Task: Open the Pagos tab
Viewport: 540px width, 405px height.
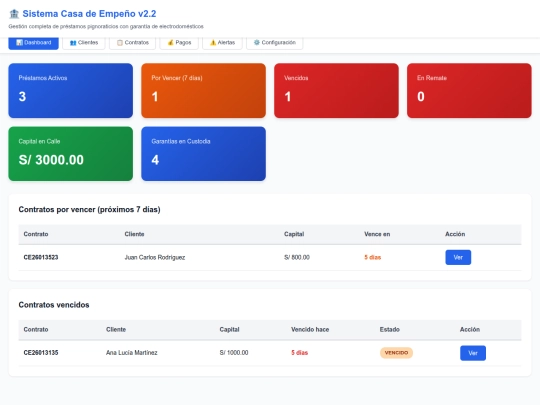Action: coord(179,43)
